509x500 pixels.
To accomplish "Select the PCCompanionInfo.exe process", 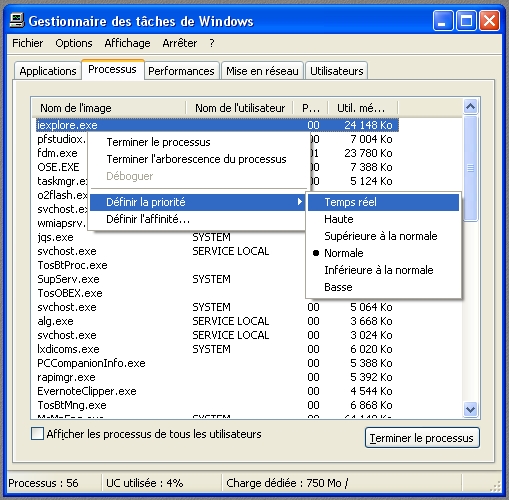I will click(x=91, y=363).
